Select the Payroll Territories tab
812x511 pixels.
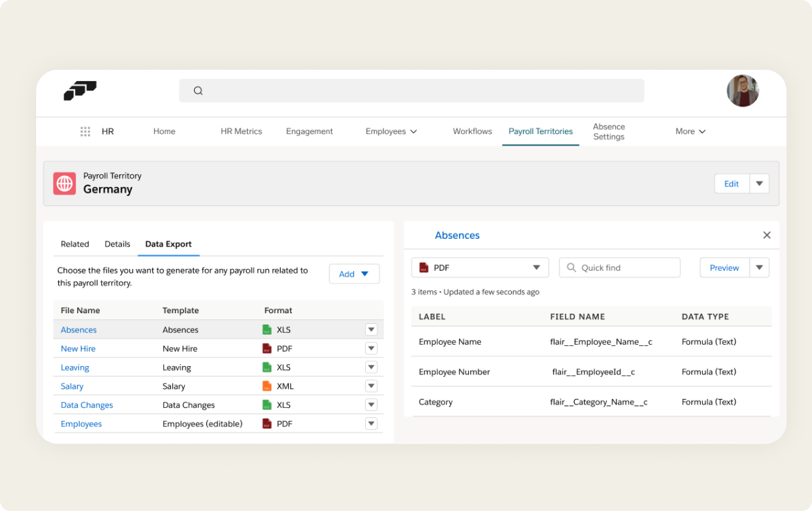[x=541, y=131]
